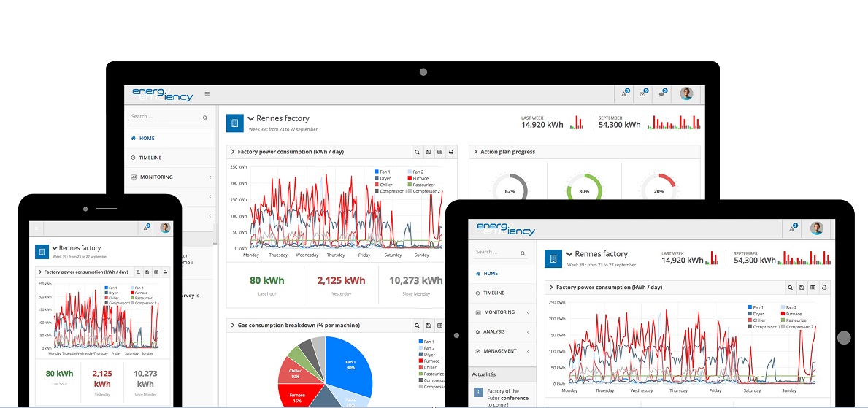Screen dimensions: 868x408
Task: Save power consumption chart on tablet
Action: pyautogui.click(x=802, y=288)
